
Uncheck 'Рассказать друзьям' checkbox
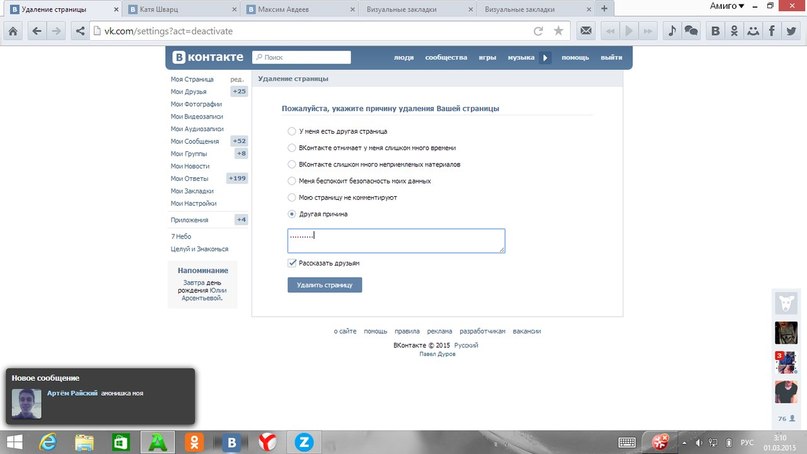292,263
